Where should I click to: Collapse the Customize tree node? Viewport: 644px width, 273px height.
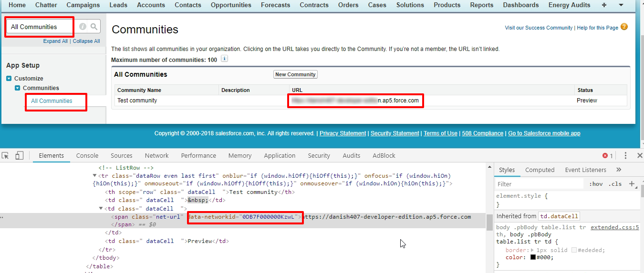(x=9, y=79)
